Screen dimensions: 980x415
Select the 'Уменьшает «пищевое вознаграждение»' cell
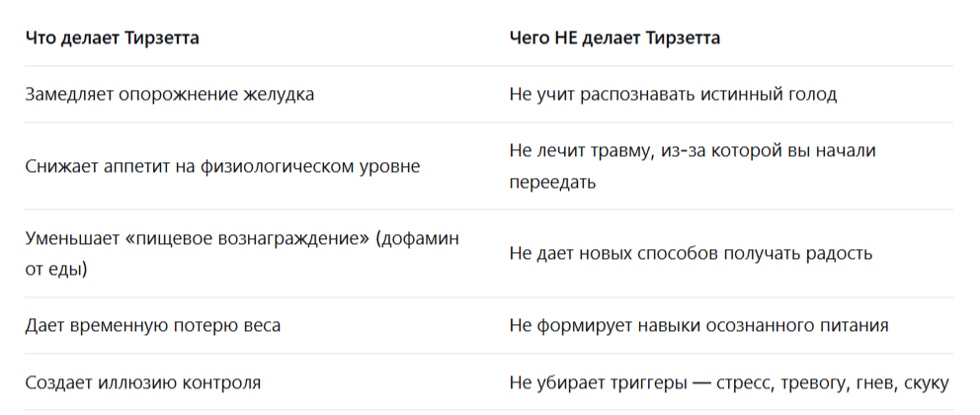pyautogui.click(x=242, y=254)
